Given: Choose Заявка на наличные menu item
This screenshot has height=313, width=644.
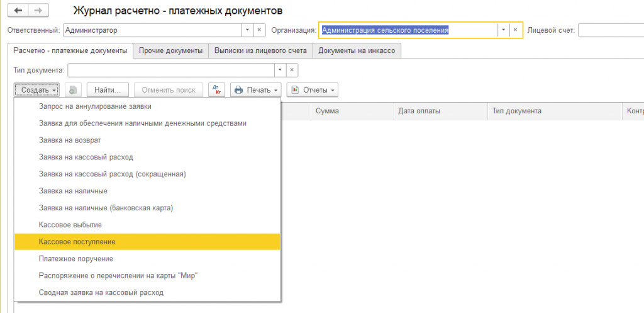Looking at the screenshot, I should click(147, 191).
